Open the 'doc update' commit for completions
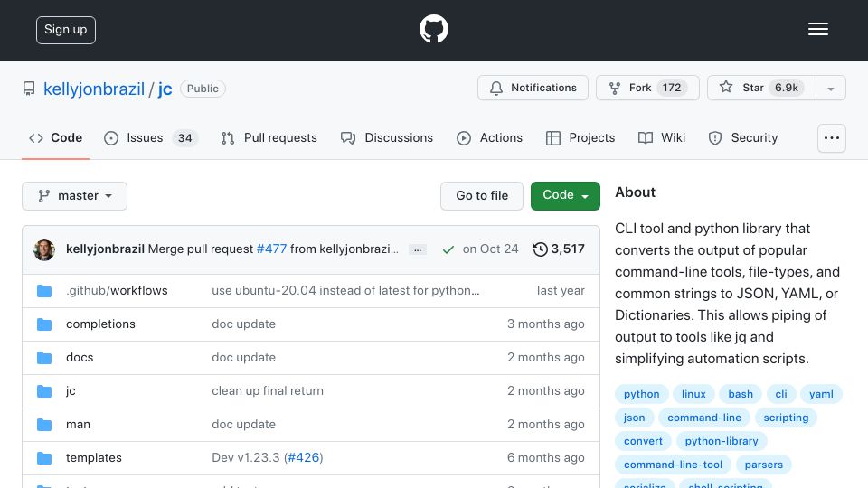Screen dimensions: 868x488 pos(243,324)
